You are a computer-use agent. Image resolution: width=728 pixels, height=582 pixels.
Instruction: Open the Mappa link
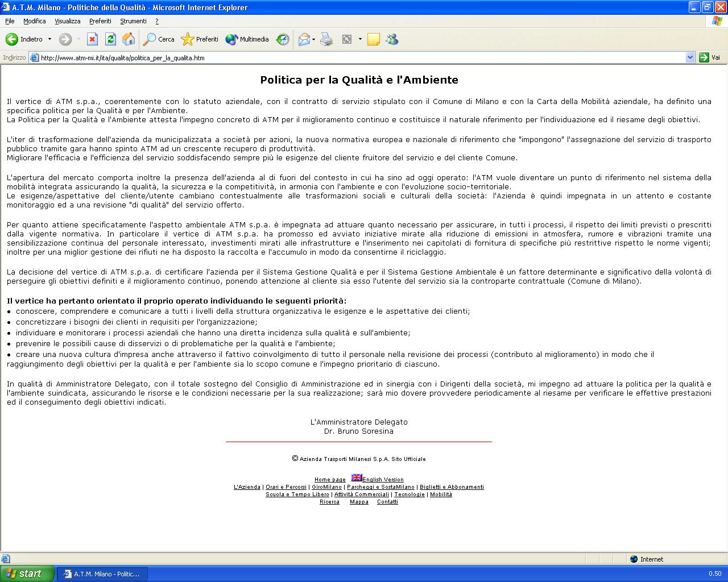(x=359, y=502)
